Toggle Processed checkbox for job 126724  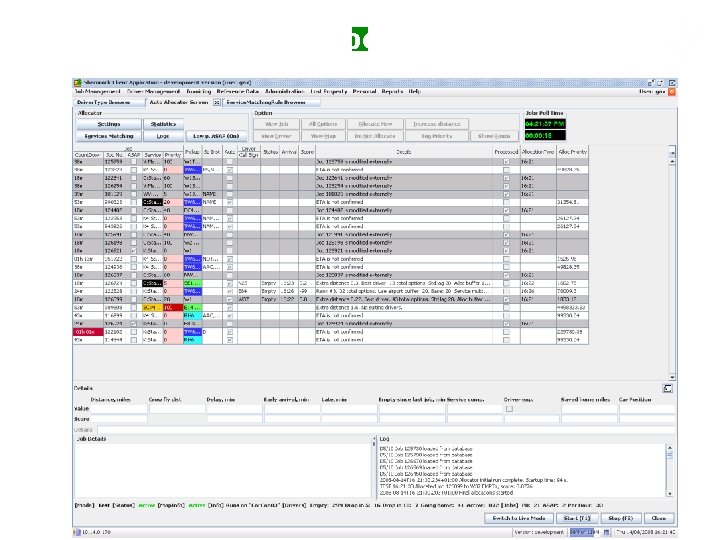pyautogui.click(x=506, y=283)
